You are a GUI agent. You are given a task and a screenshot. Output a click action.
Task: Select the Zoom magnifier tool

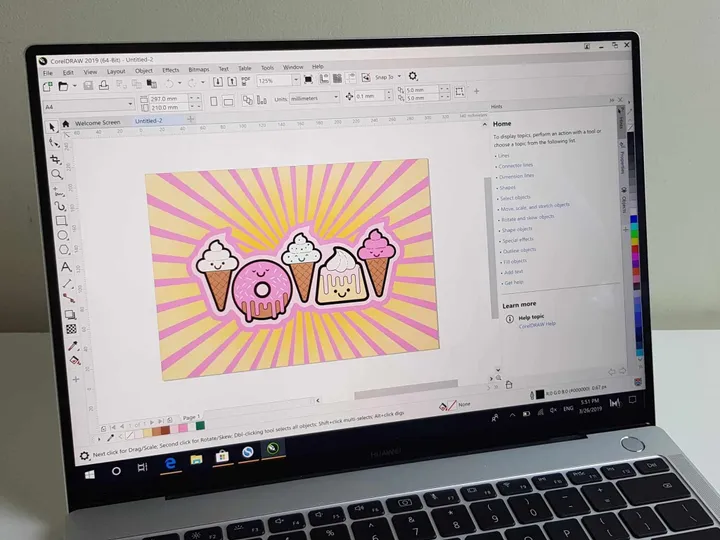tap(58, 174)
